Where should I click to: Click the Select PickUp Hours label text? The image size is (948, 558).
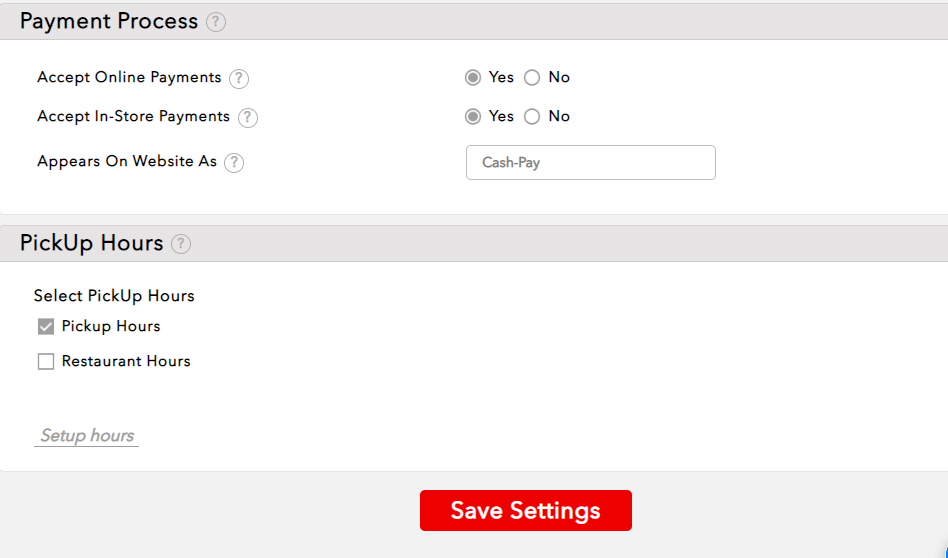(x=114, y=296)
